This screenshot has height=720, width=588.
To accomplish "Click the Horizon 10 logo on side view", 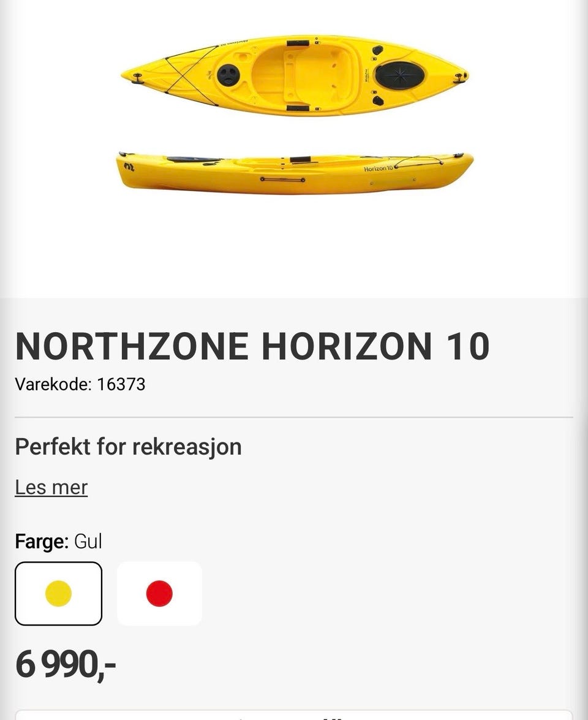I will [378, 168].
